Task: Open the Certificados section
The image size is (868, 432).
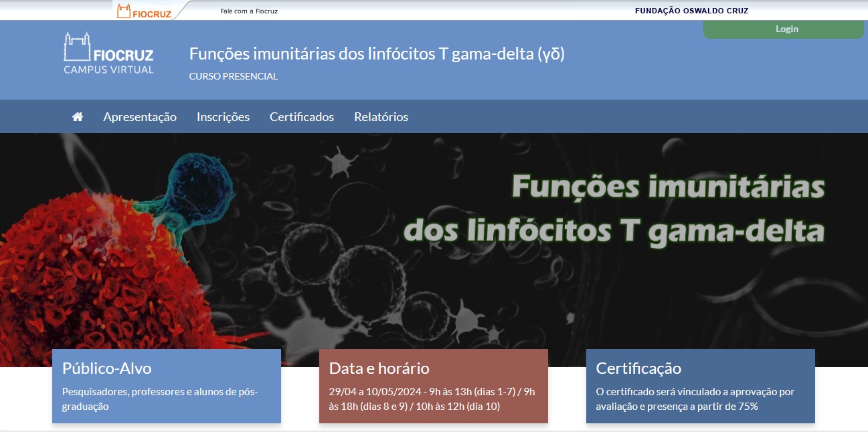Action: 302,117
